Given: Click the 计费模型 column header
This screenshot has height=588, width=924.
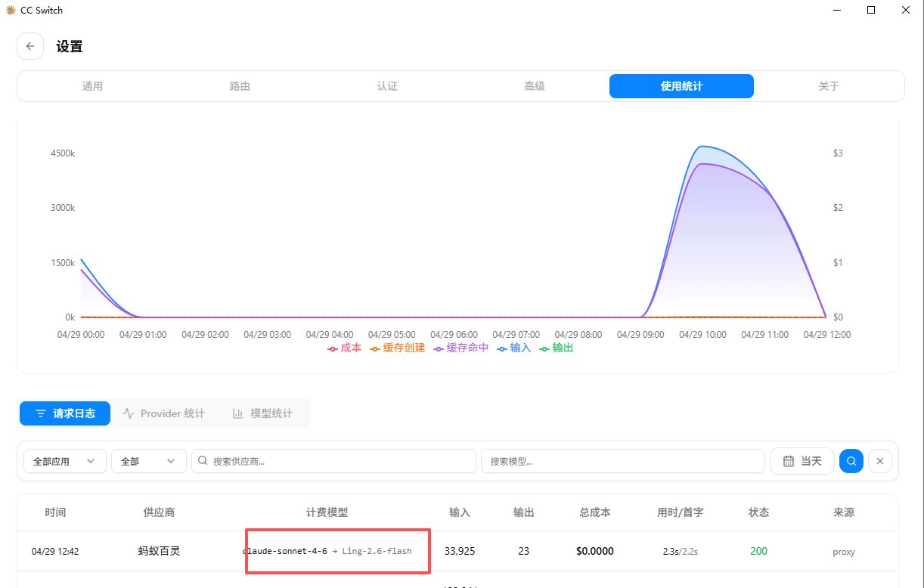Looking at the screenshot, I should [327, 512].
